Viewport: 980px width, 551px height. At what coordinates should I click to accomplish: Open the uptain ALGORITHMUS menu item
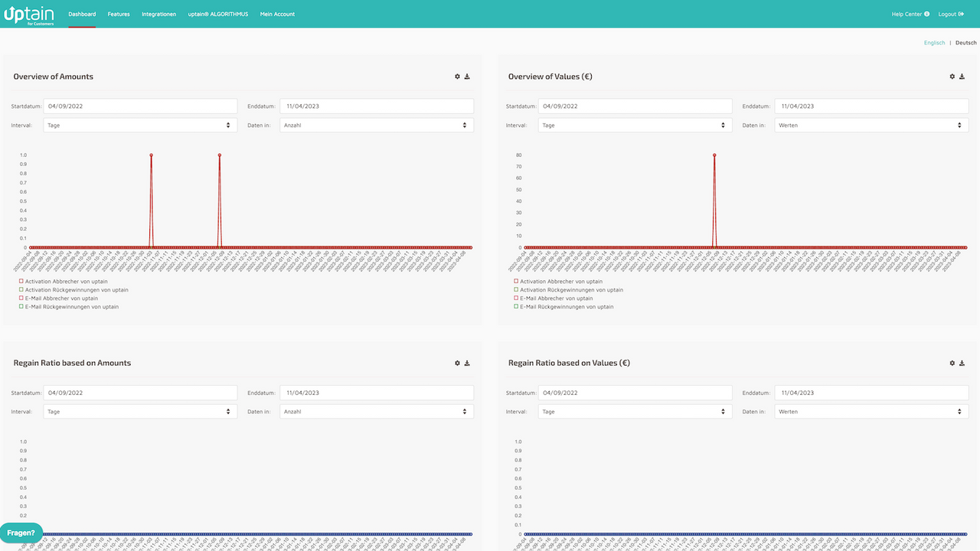[217, 14]
